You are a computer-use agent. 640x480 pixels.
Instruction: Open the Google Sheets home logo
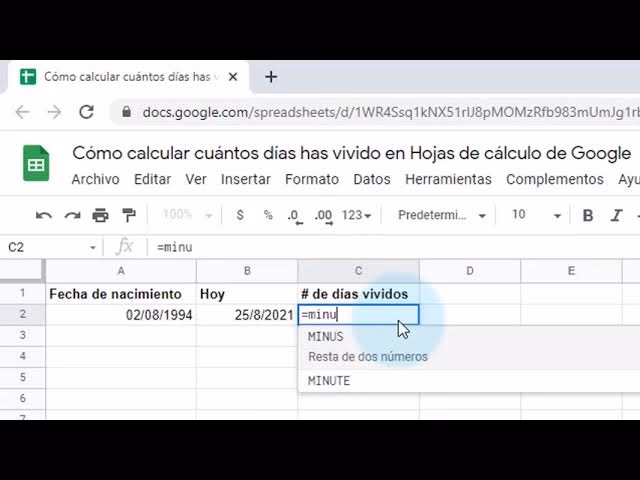click(x=36, y=163)
